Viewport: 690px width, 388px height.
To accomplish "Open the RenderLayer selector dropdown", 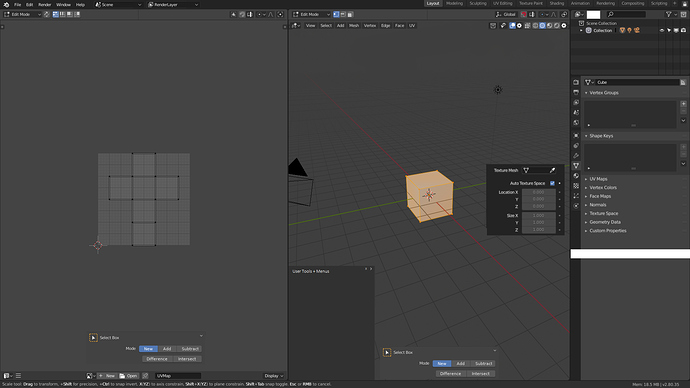I will point(173,4).
